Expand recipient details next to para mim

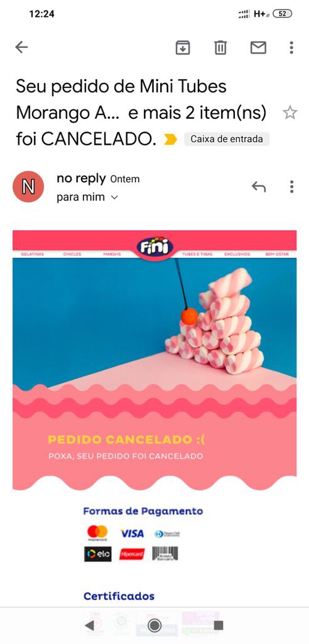coord(114,197)
